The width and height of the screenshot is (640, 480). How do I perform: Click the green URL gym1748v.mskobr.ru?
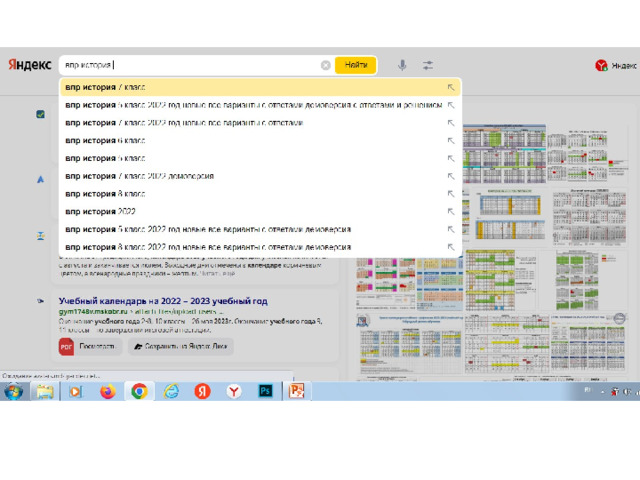click(93, 311)
